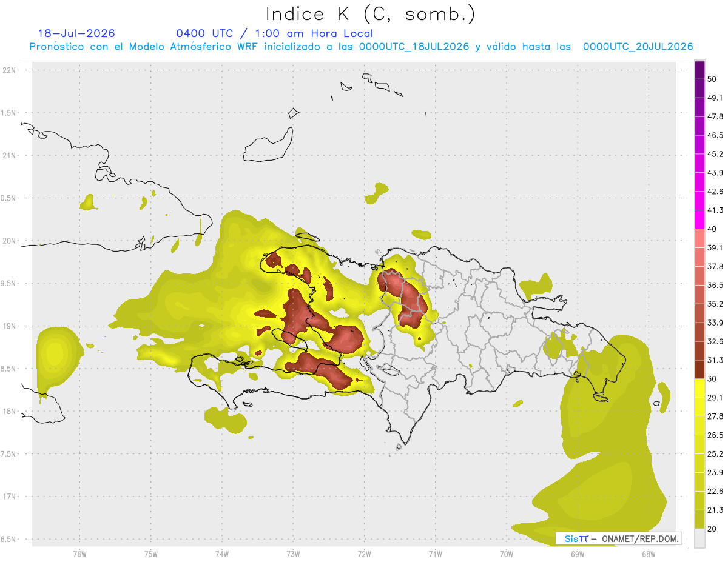Click the "31.3" colorbar value
The height and width of the screenshot is (562, 728).
(715, 360)
